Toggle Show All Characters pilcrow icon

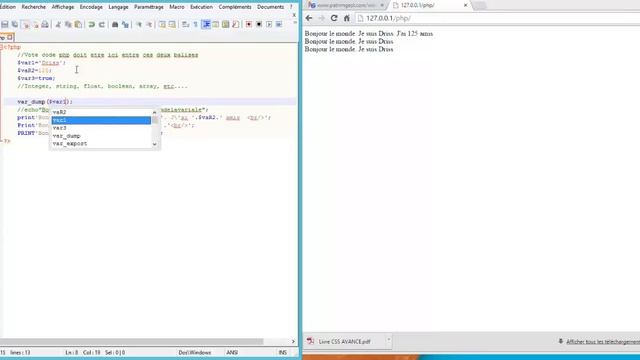click(196, 24)
